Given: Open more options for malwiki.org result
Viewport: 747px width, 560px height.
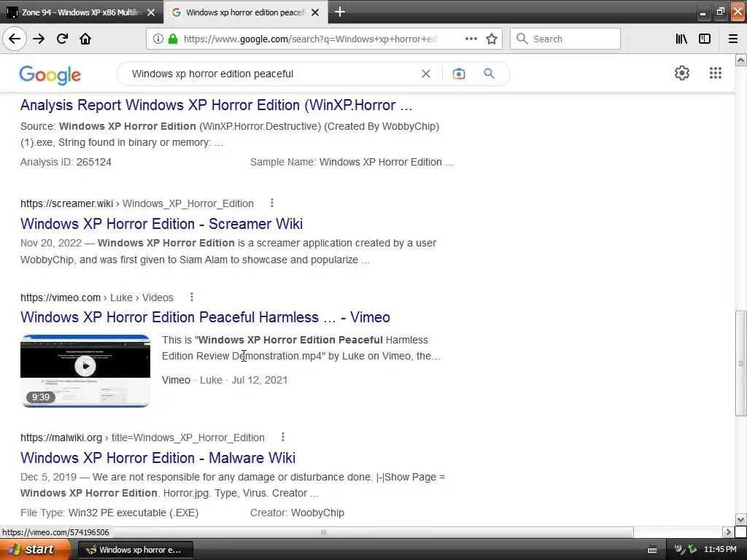Looking at the screenshot, I should 282,437.
